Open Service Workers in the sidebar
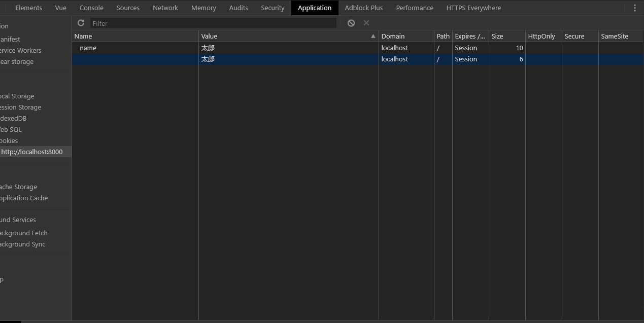The image size is (644, 323). [20, 50]
